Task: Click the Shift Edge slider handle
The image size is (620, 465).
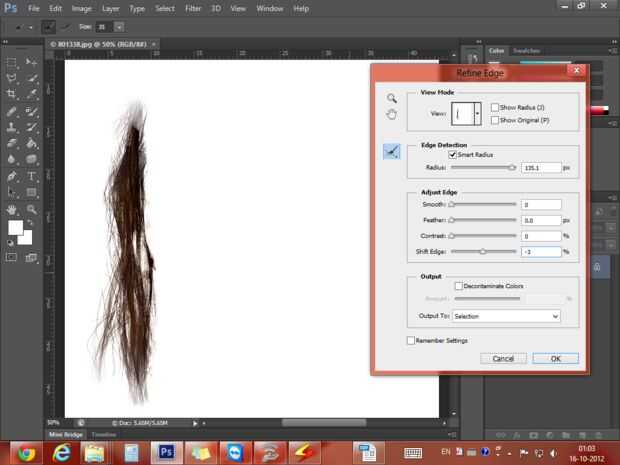Action: point(484,252)
